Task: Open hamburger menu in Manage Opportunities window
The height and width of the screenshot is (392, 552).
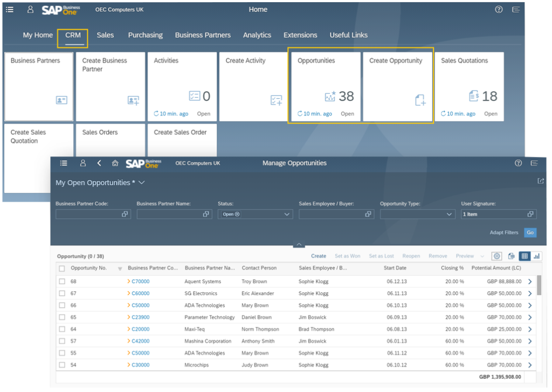Action: 64,163
